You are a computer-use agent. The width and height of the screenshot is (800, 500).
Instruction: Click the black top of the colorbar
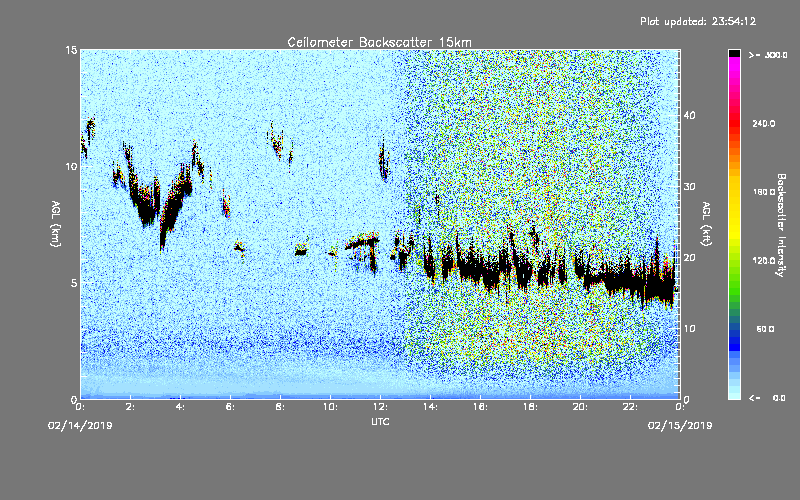tap(734, 53)
